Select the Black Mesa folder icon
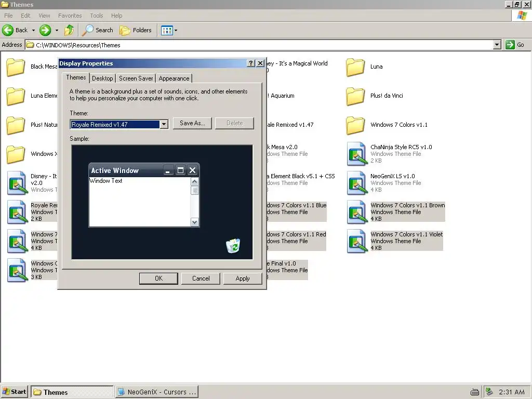The width and height of the screenshot is (532, 399). [x=16, y=66]
